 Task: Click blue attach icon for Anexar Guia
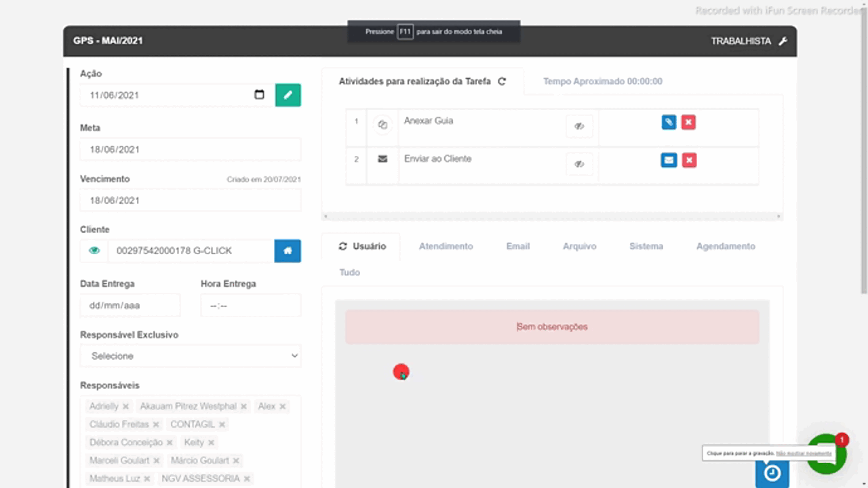pyautogui.click(x=669, y=122)
